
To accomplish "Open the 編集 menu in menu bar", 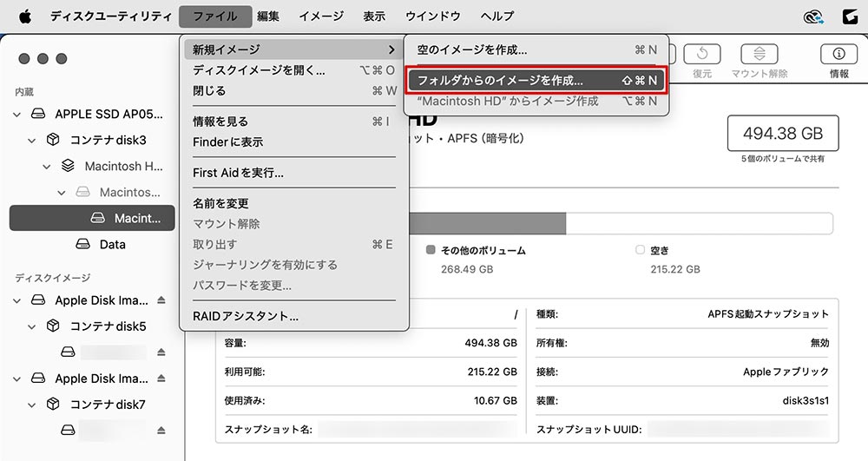I will click(x=268, y=16).
